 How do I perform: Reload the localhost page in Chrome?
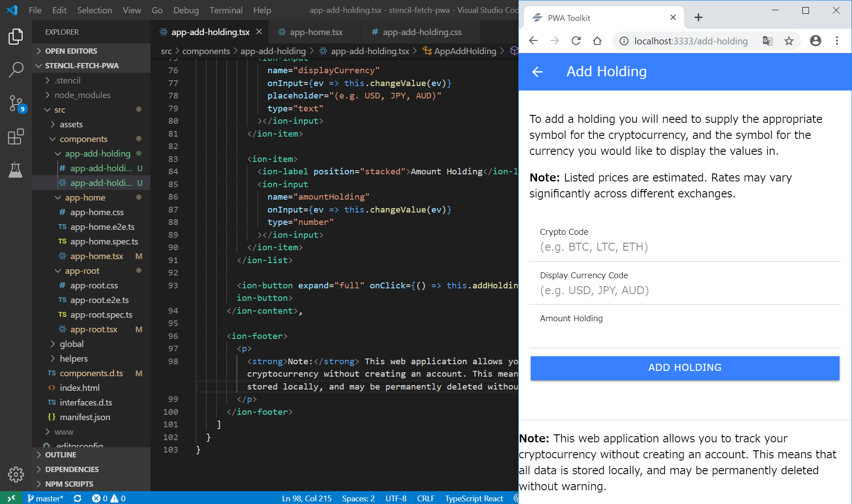tap(576, 41)
